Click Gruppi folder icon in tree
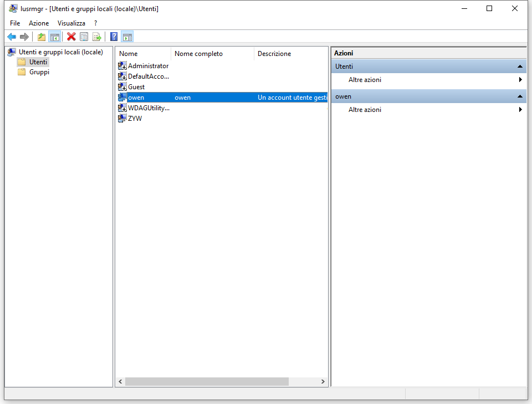532x404 pixels. [22, 72]
